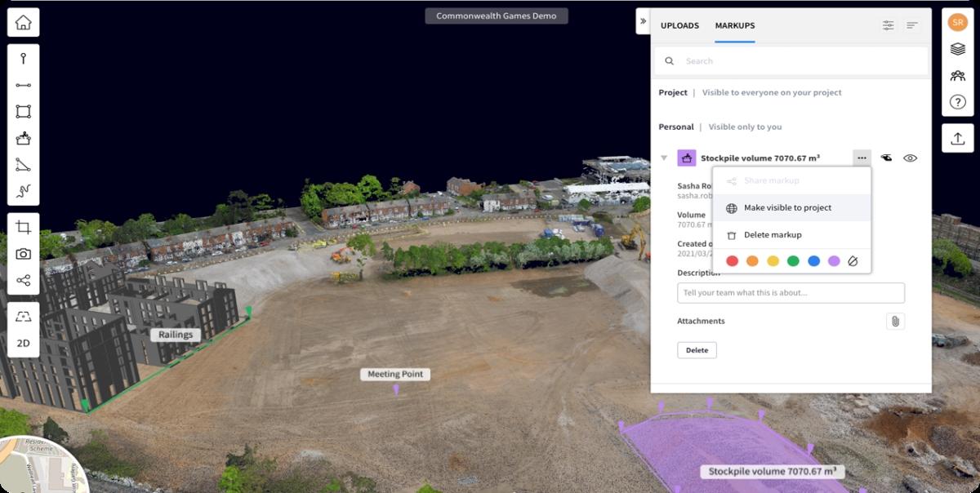Click the Stockpile volume label on the map
Screen dimensions: 980x493
coord(772,472)
